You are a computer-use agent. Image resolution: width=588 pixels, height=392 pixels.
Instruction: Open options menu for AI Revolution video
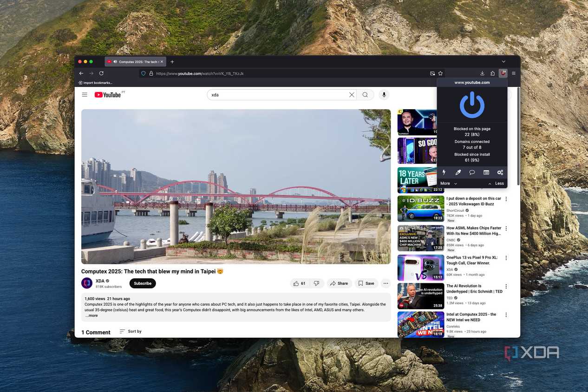(506, 287)
